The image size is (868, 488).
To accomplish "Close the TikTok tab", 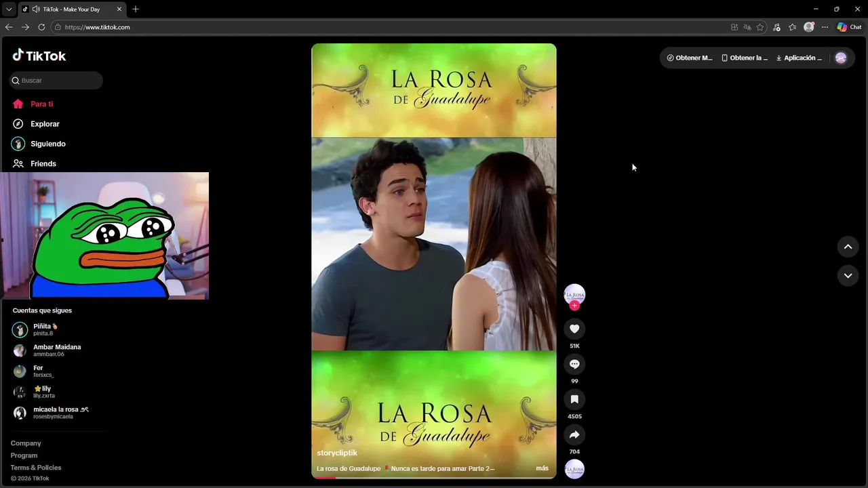I will coord(119,9).
